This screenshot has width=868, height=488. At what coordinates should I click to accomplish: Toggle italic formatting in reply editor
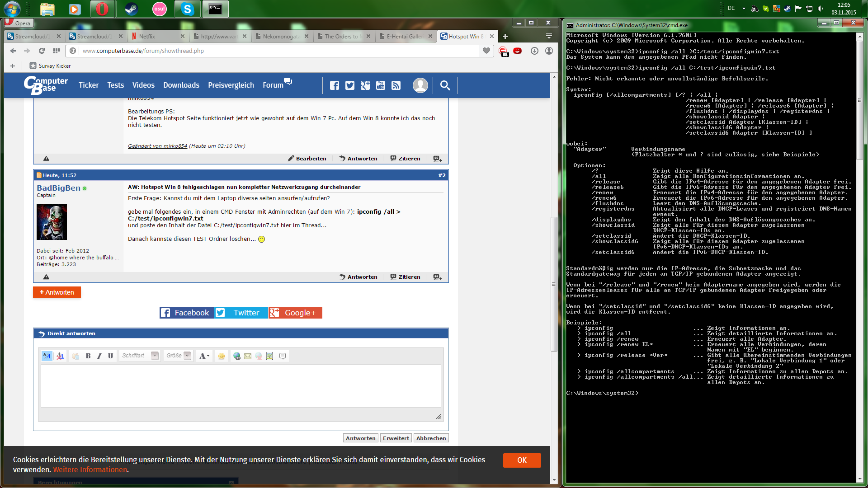99,356
